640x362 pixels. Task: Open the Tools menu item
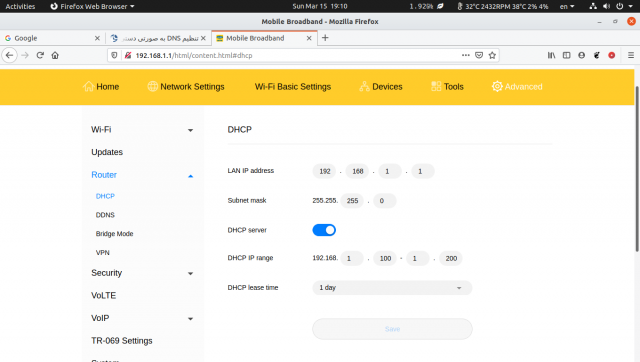click(453, 87)
